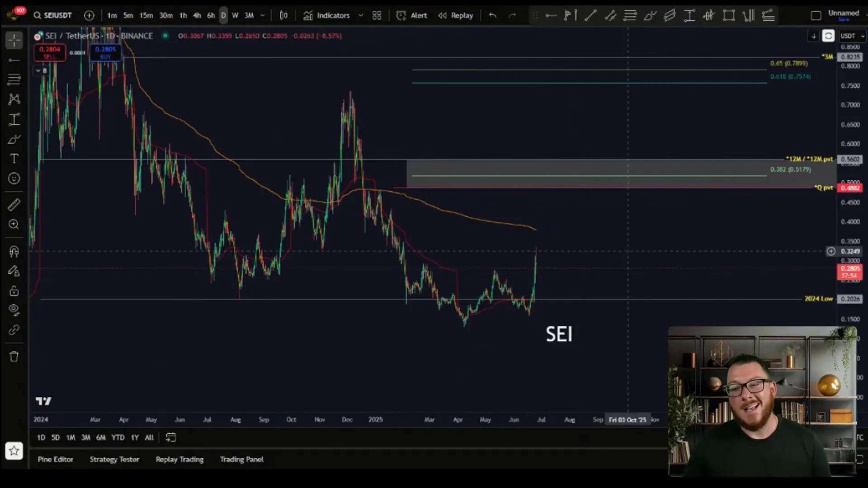Click the undo arrow
The width and height of the screenshot is (868, 488).
pyautogui.click(x=493, y=15)
